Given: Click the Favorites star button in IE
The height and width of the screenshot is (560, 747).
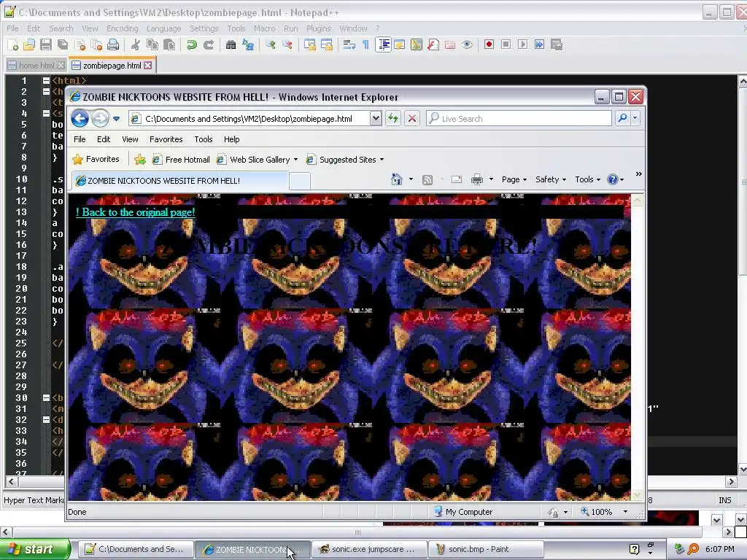Looking at the screenshot, I should 96,159.
